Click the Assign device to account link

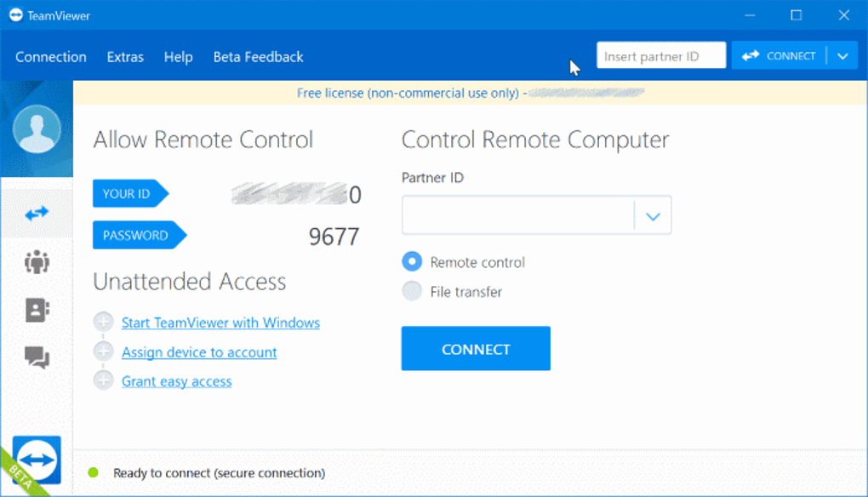pos(199,352)
